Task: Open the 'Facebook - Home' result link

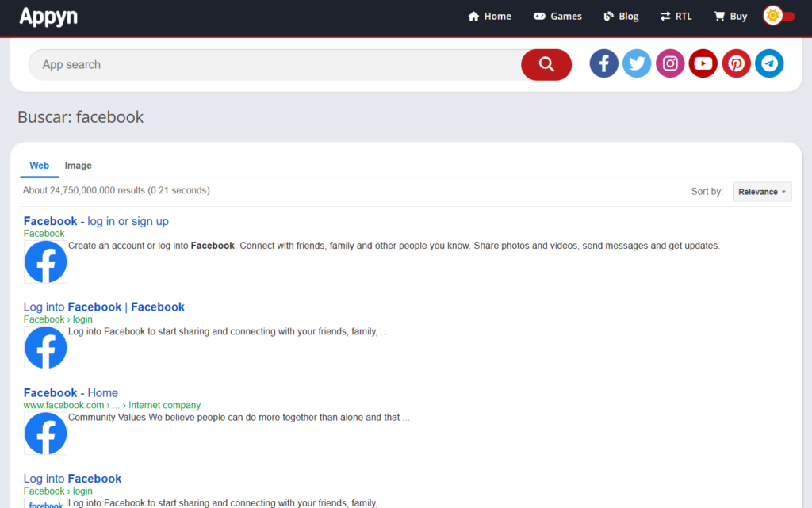Action: coord(71,392)
